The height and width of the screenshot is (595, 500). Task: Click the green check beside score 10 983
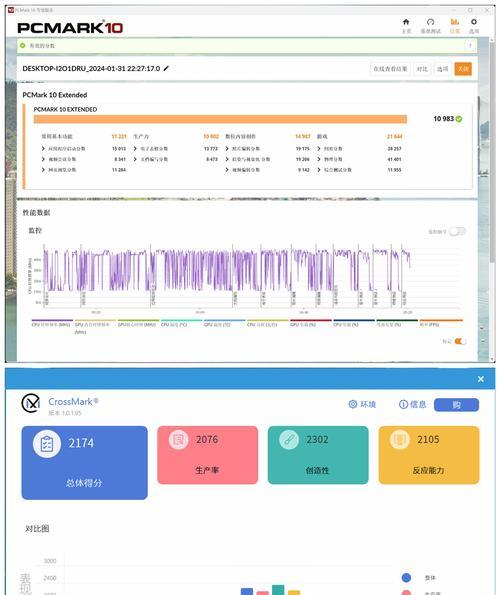pos(459,119)
